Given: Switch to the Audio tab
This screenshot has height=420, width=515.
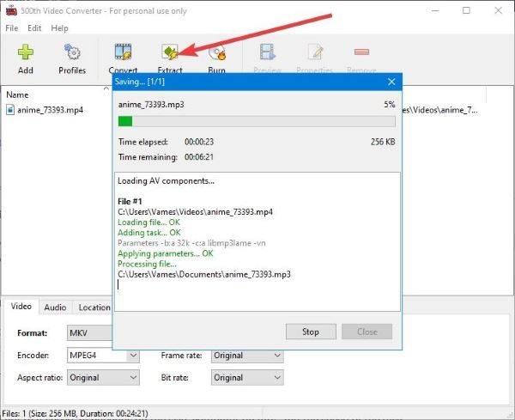Looking at the screenshot, I should tap(55, 307).
